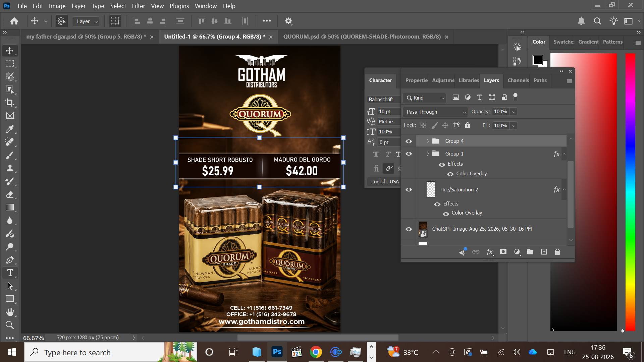
Task: Select the Brush tool
Action: tap(10, 155)
